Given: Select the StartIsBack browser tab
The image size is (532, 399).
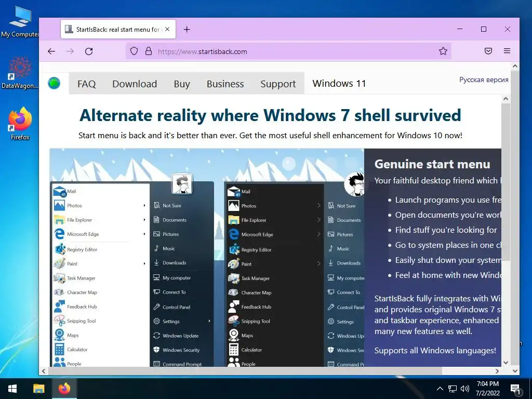Looking at the screenshot, I should coord(118,30).
